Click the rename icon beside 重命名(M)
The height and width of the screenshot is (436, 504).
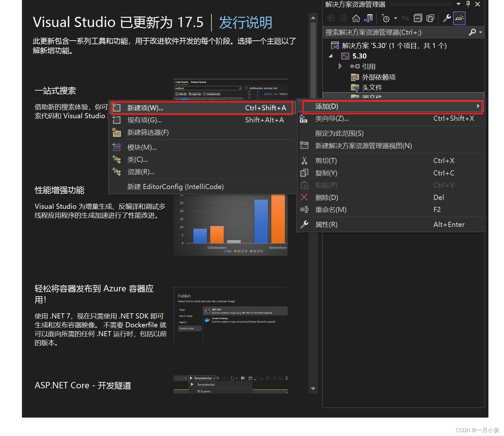pos(304,209)
